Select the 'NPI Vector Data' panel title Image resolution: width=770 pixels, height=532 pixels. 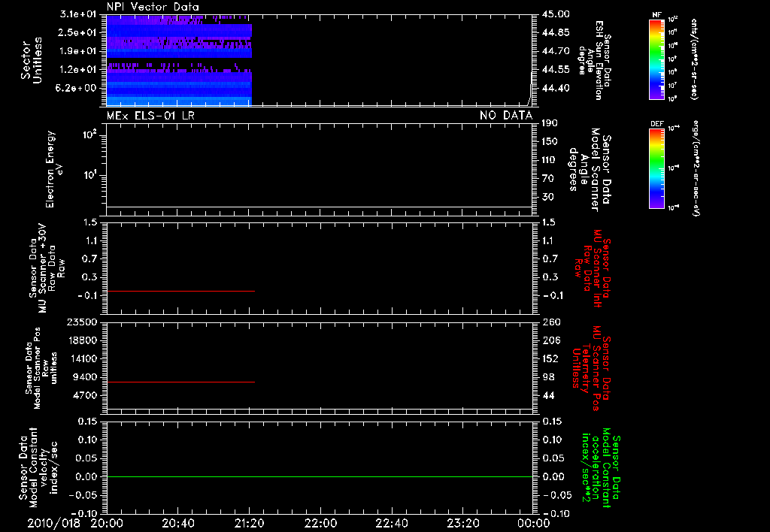[x=153, y=7]
